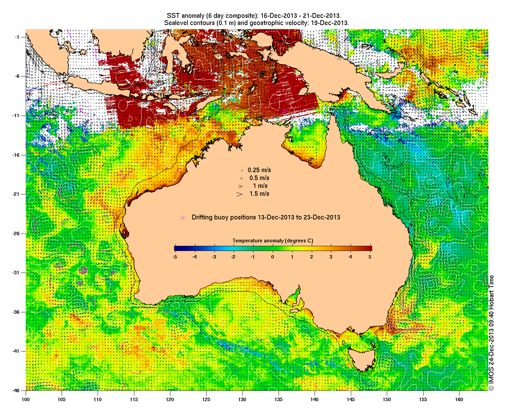Pick the green swatch at colorbar 0
Viewport: 514px width, 420px height.
click(273, 249)
